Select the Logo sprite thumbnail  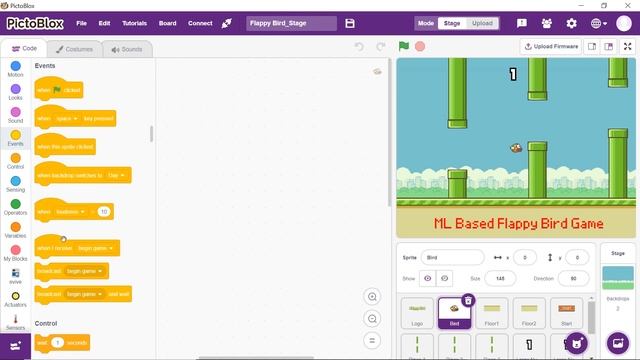click(417, 313)
